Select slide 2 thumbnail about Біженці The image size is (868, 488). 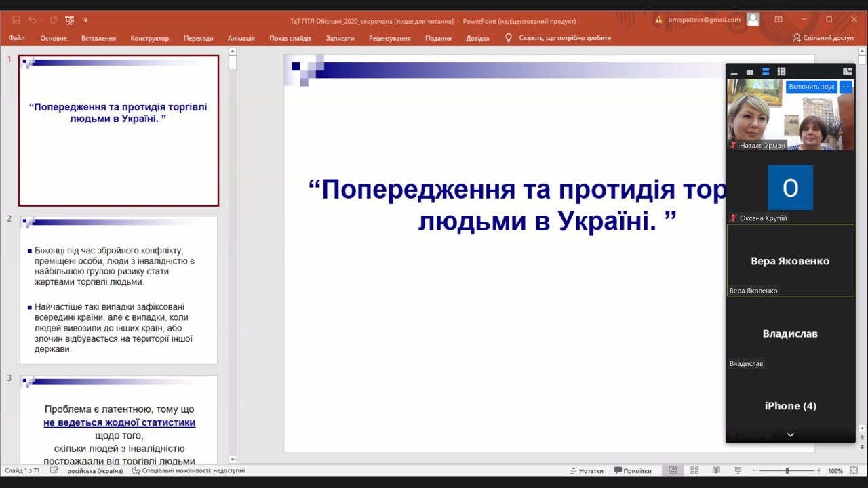point(119,290)
